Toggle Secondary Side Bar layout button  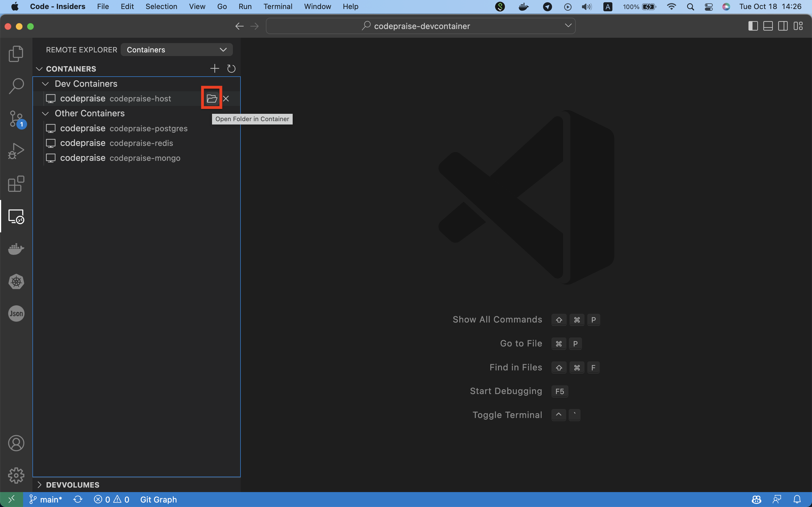(x=783, y=26)
